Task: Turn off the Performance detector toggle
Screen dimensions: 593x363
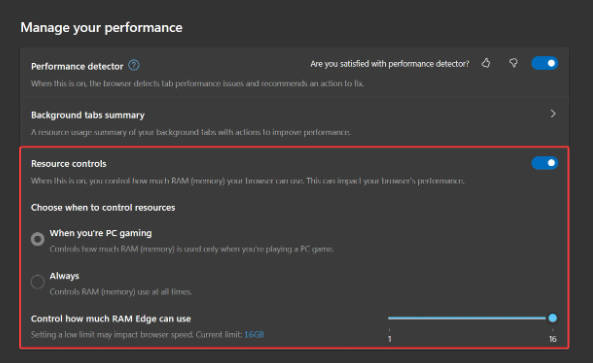Action: (x=545, y=63)
